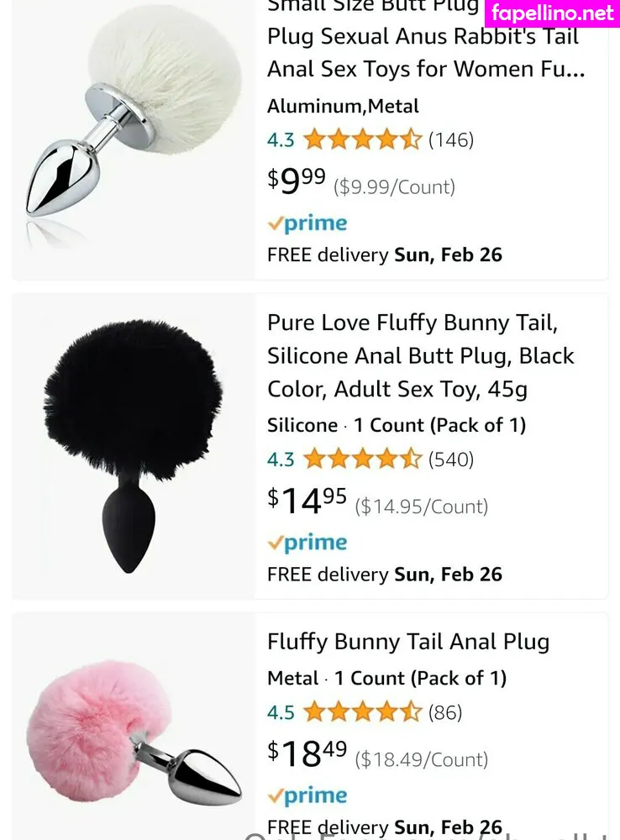Open the 146 reviews count link
The image size is (620, 840).
(451, 139)
